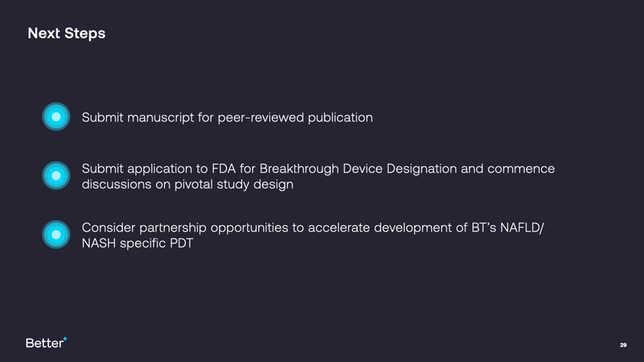Click the word 'commence' in the second bullet
The height and width of the screenshot is (362, 644).
tap(520, 169)
